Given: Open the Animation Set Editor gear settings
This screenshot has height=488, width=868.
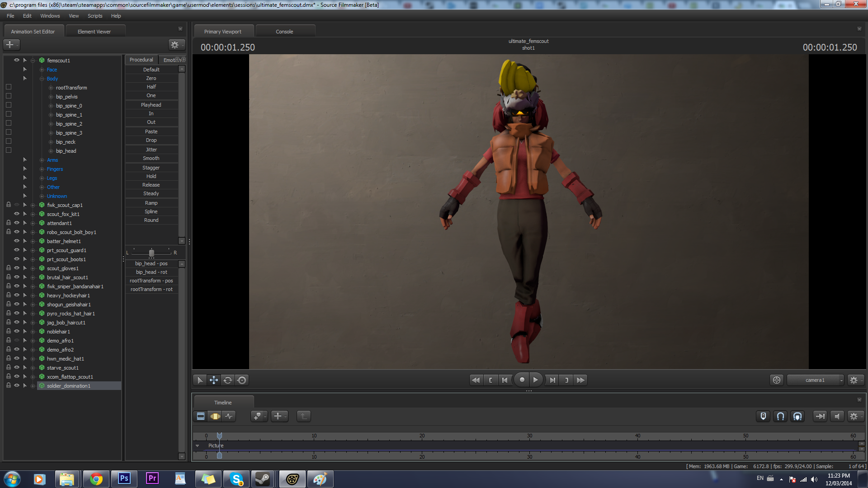Looking at the screenshot, I should [x=176, y=45].
